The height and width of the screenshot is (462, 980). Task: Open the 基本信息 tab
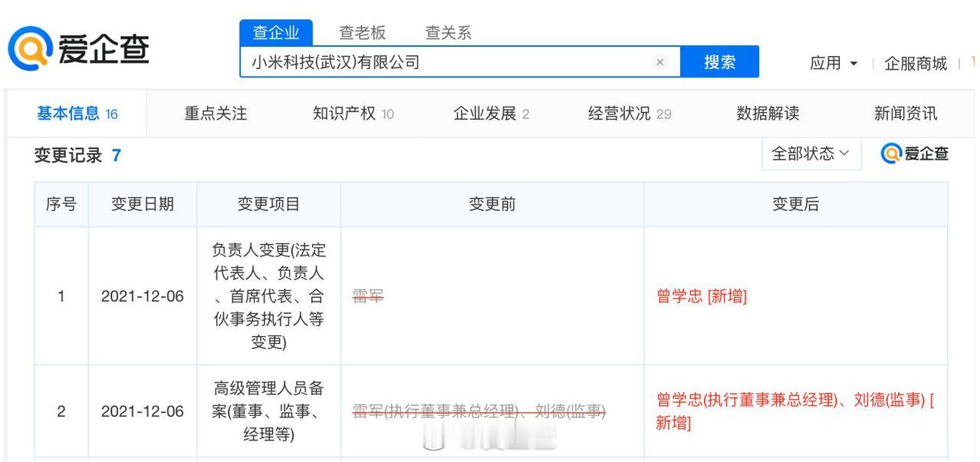click(x=77, y=114)
